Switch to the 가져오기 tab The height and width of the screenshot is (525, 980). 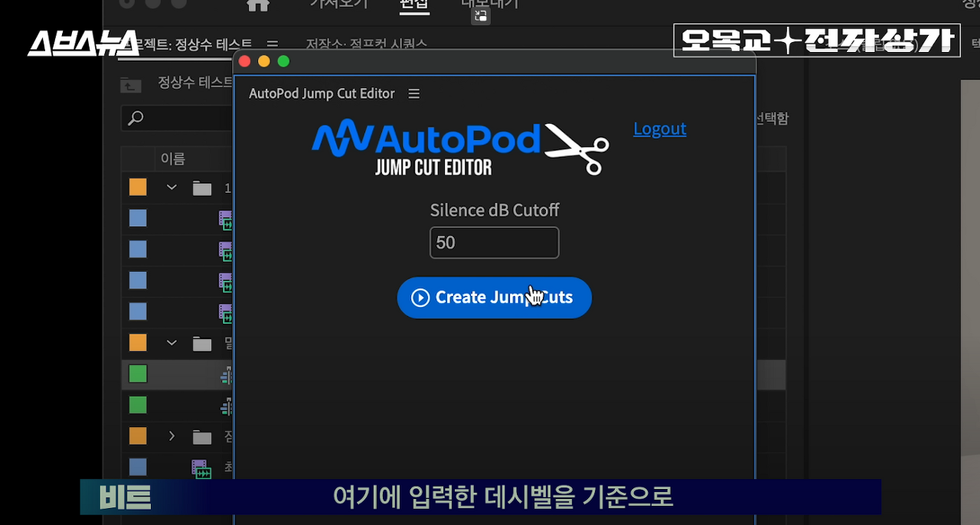[x=340, y=4]
